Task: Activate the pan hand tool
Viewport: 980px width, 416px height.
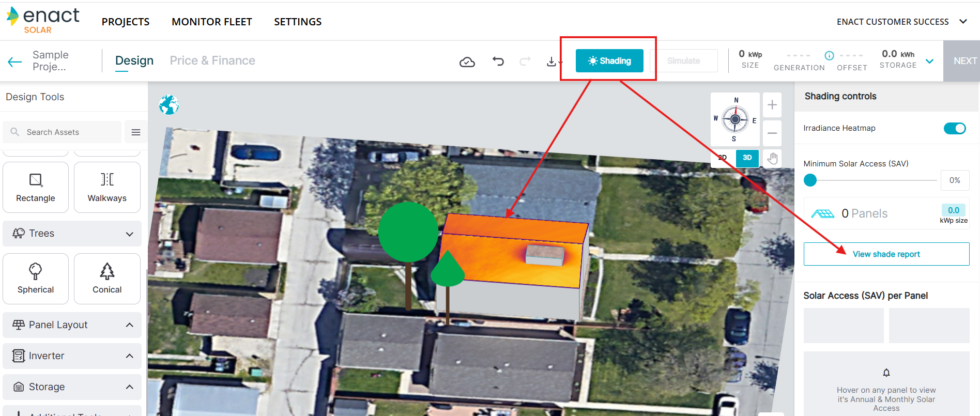Action: click(772, 158)
